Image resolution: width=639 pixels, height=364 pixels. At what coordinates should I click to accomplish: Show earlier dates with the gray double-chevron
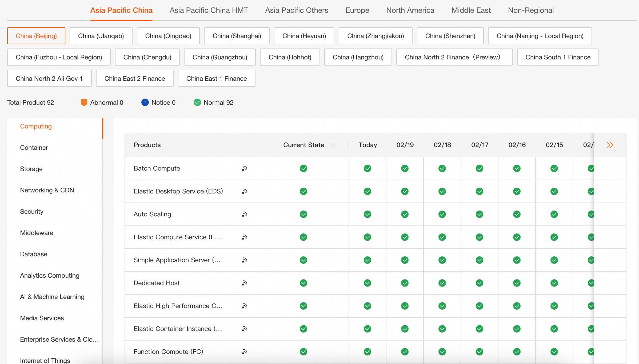coord(334,145)
